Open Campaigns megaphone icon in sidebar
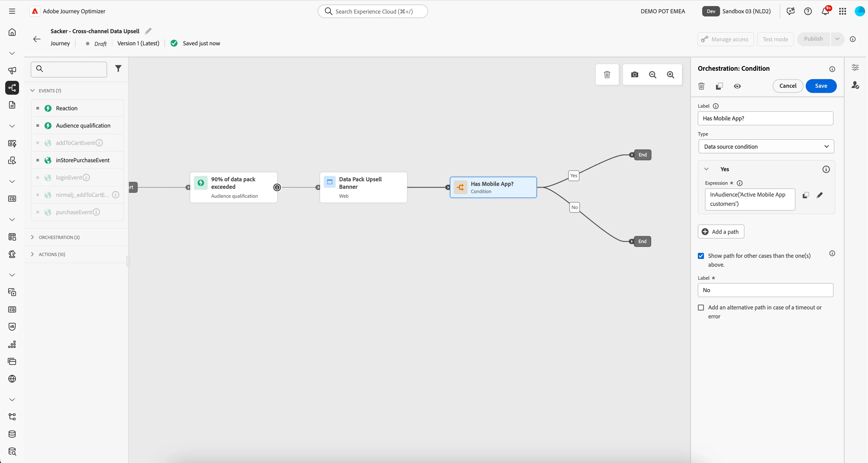868x463 pixels. pyautogui.click(x=12, y=70)
